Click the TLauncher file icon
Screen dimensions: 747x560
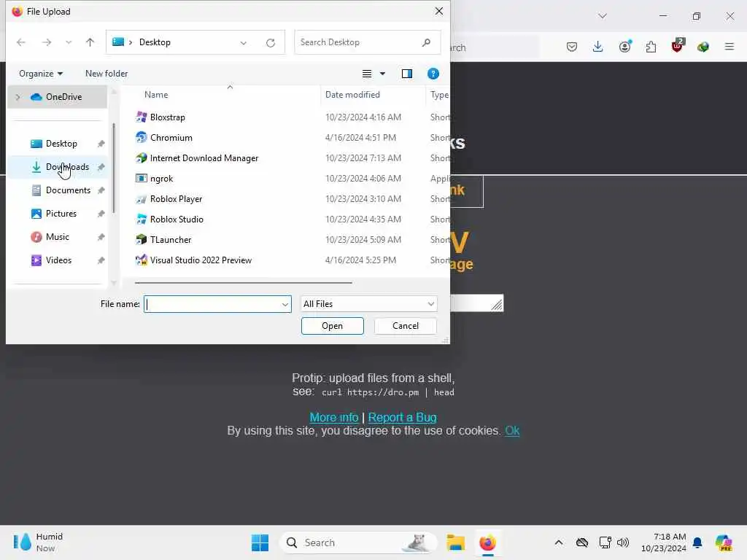pos(141,240)
